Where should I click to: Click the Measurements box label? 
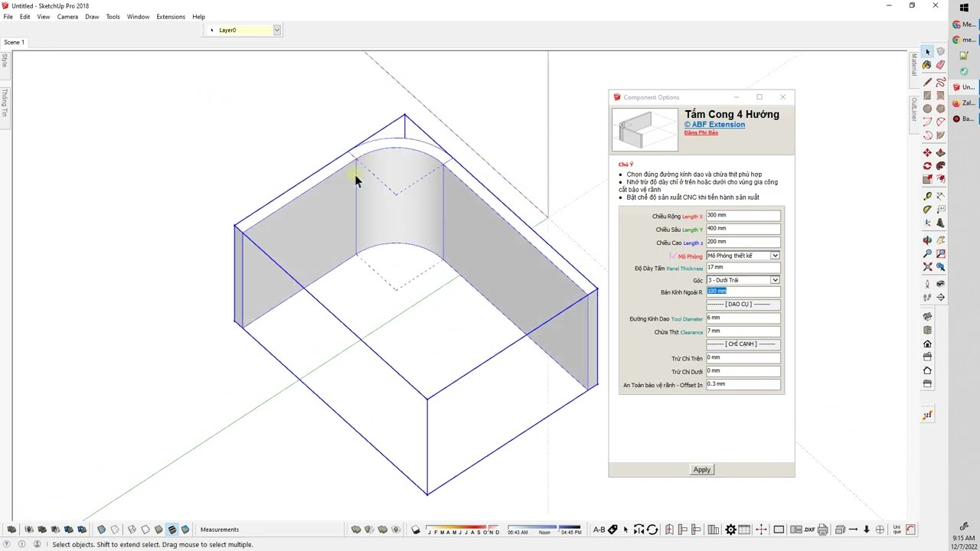pyautogui.click(x=220, y=530)
